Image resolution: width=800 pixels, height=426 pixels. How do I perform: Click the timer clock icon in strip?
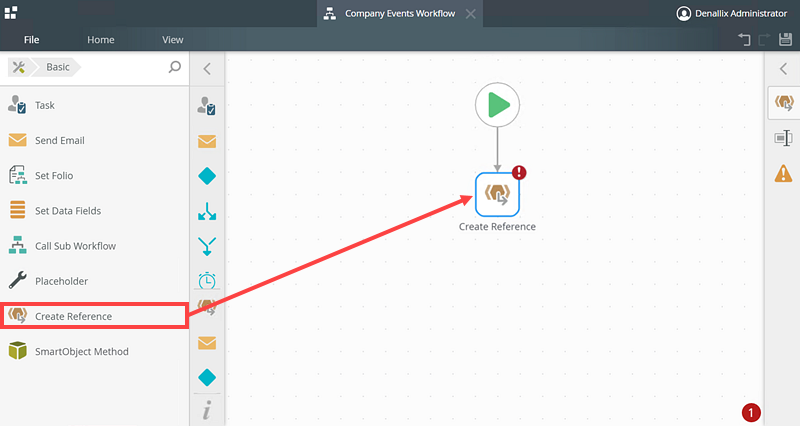(x=207, y=280)
